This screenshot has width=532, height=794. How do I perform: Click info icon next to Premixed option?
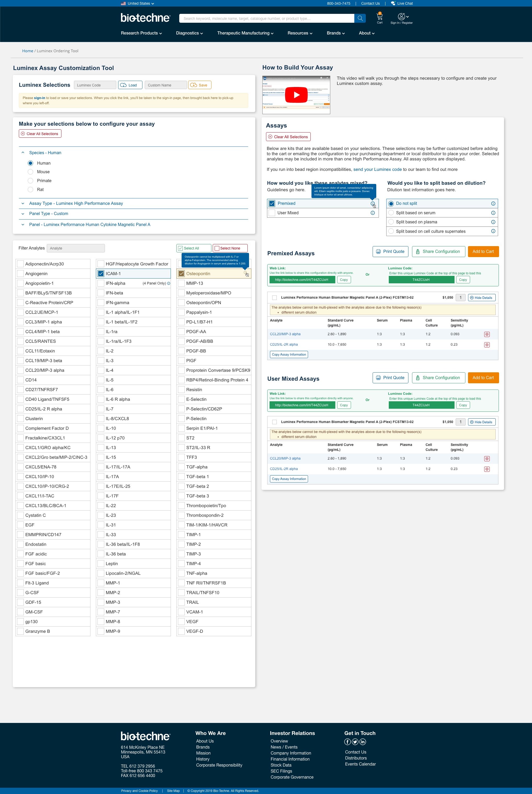tap(373, 204)
